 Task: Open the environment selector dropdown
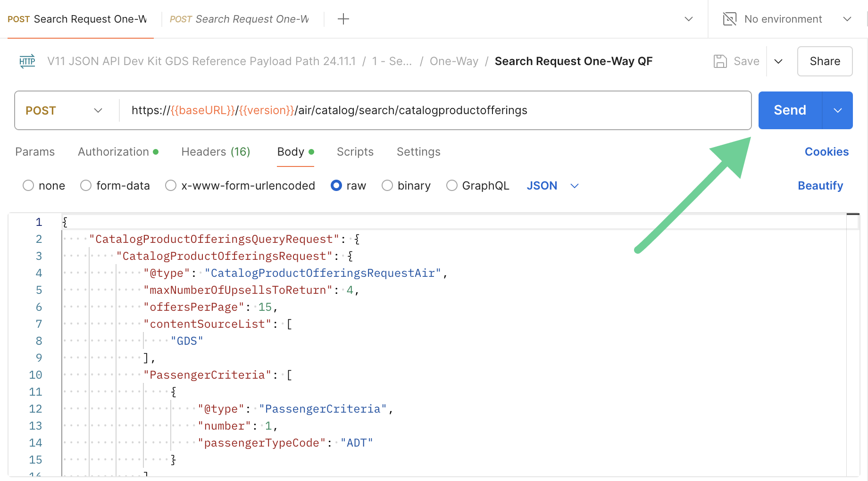847,19
